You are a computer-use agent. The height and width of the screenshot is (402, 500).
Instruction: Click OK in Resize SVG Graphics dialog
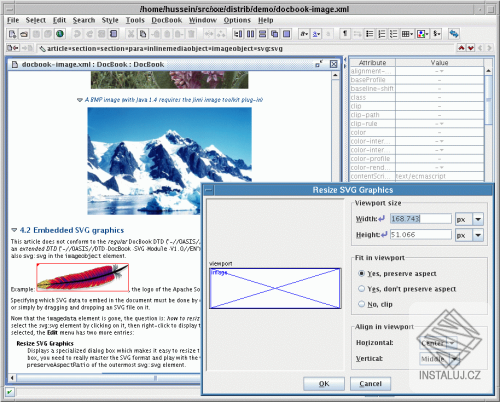coord(324,384)
